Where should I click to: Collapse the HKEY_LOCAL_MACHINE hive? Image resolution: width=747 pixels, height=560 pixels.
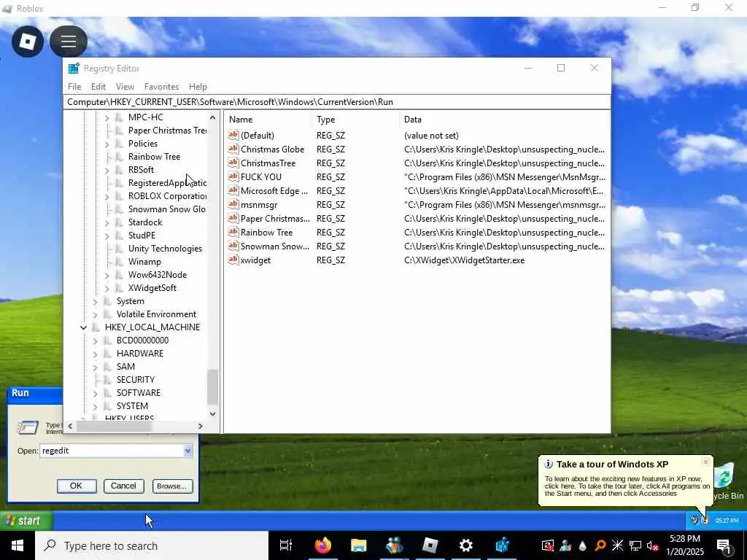(x=83, y=327)
